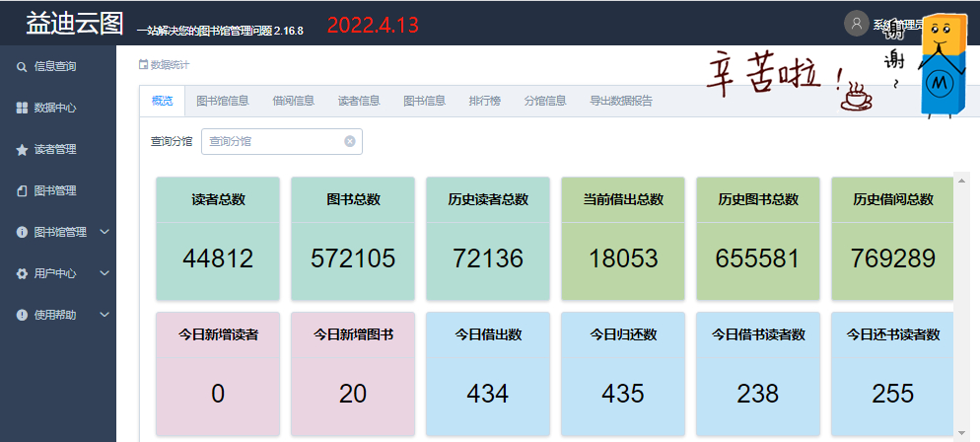Click the info icon beside 图书馆管理
Image resolution: width=980 pixels, height=442 pixels.
pyautogui.click(x=21, y=233)
